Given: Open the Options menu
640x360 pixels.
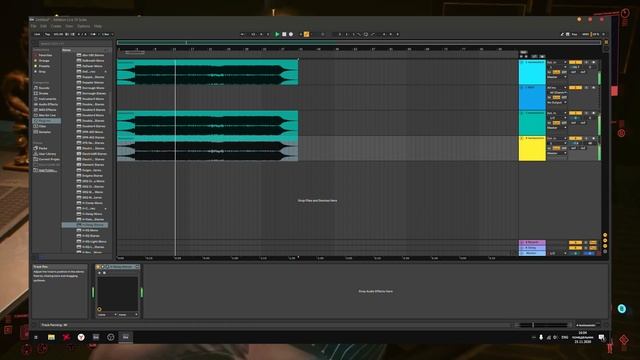Looking at the screenshot, I should pos(83,26).
